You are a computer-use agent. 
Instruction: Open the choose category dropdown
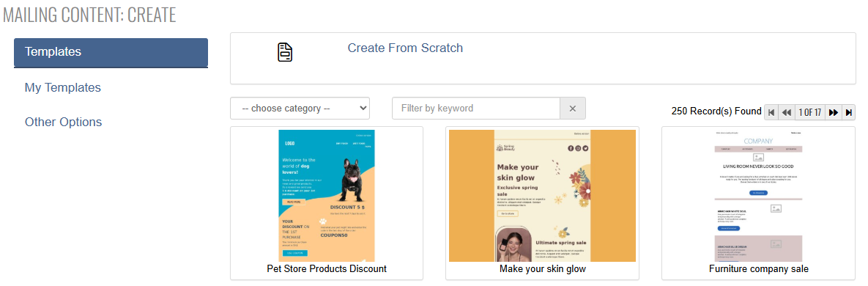click(300, 108)
